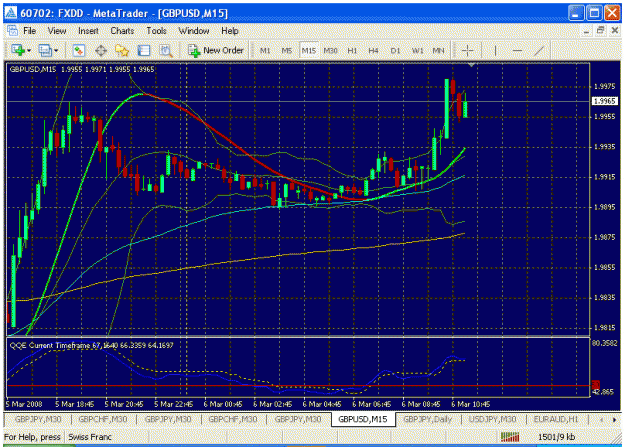625x447 pixels.
Task: Select the Horizontal Line drawing tool
Action: 517,51
